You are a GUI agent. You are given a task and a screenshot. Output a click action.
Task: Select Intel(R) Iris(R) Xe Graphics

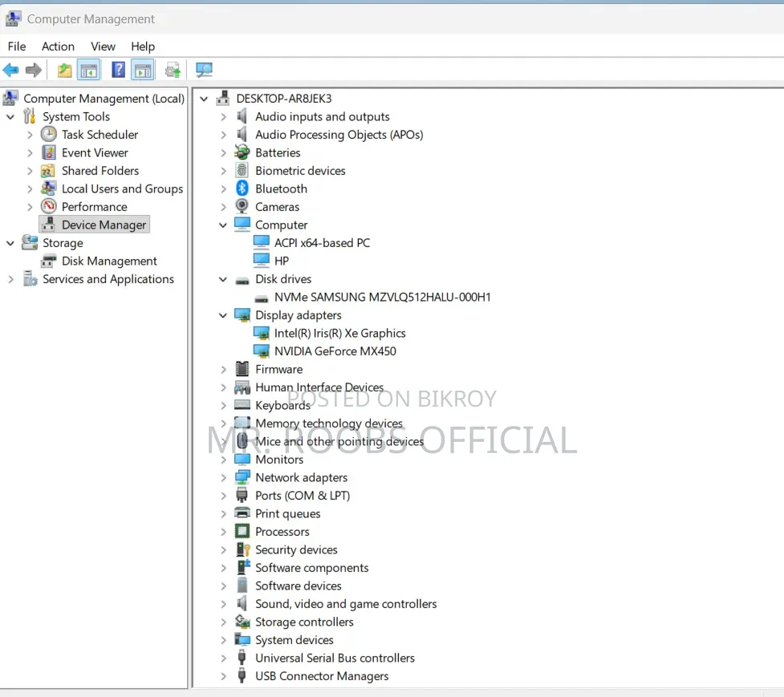340,334
